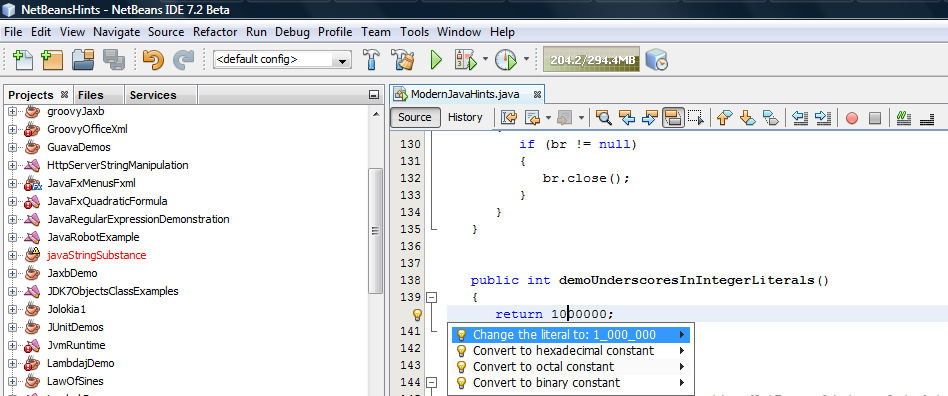
Task: Click the New File toolbar icon
Action: click(x=22, y=59)
